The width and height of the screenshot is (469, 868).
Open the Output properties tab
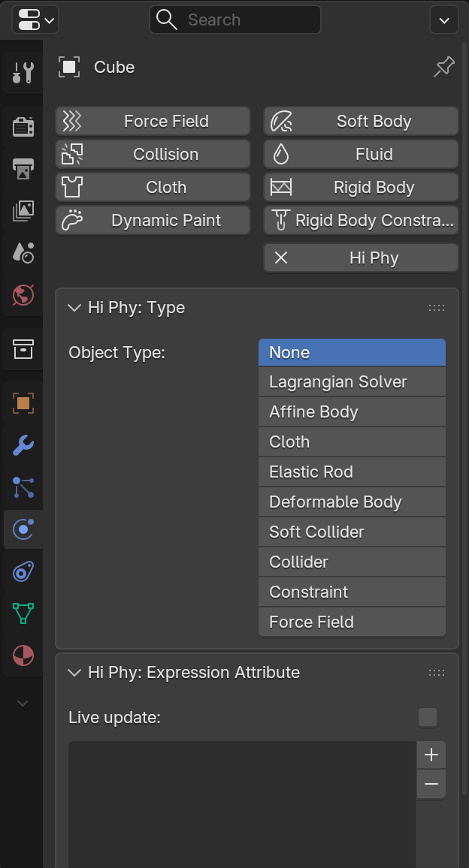coord(23,169)
